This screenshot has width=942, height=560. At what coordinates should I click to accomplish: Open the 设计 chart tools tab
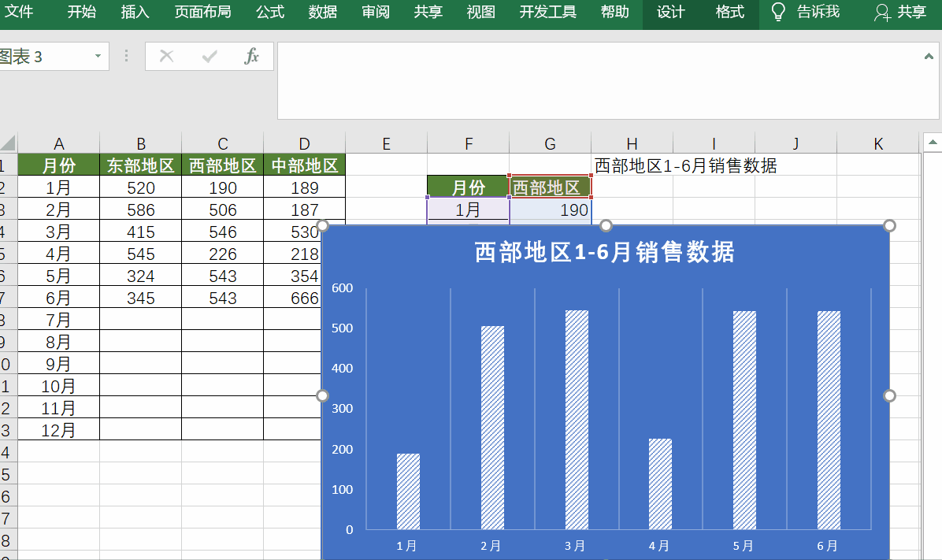(x=670, y=12)
